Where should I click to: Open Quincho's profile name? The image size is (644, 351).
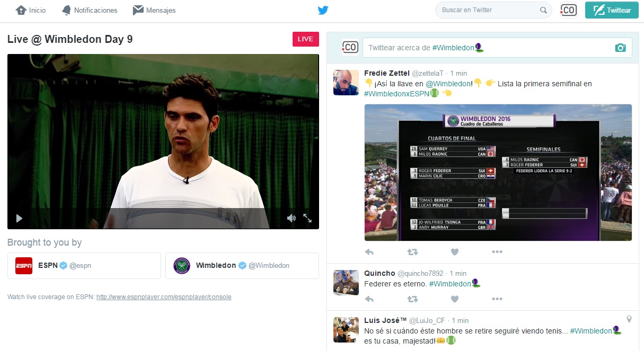(380, 273)
